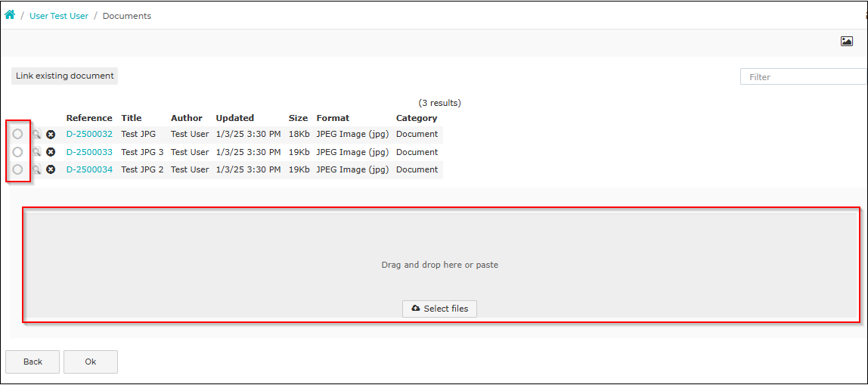
Task: Sort by Category column header
Action: [x=417, y=118]
